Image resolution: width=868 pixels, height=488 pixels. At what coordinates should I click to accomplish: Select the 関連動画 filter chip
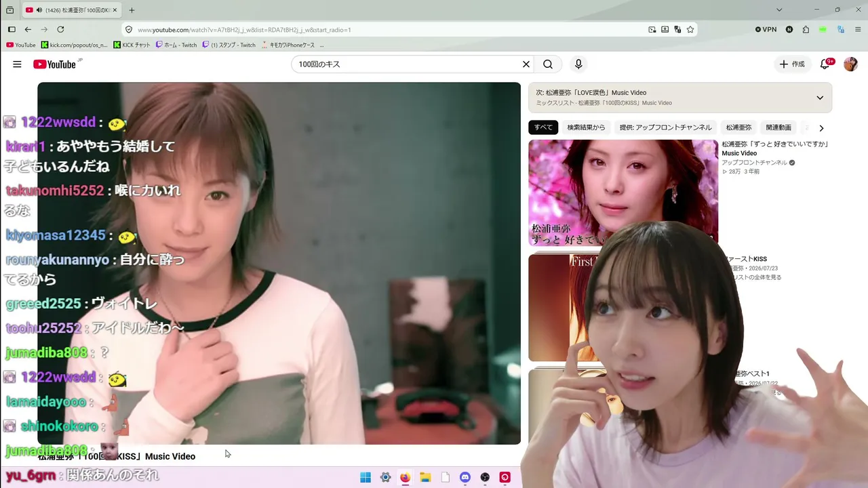pyautogui.click(x=778, y=127)
